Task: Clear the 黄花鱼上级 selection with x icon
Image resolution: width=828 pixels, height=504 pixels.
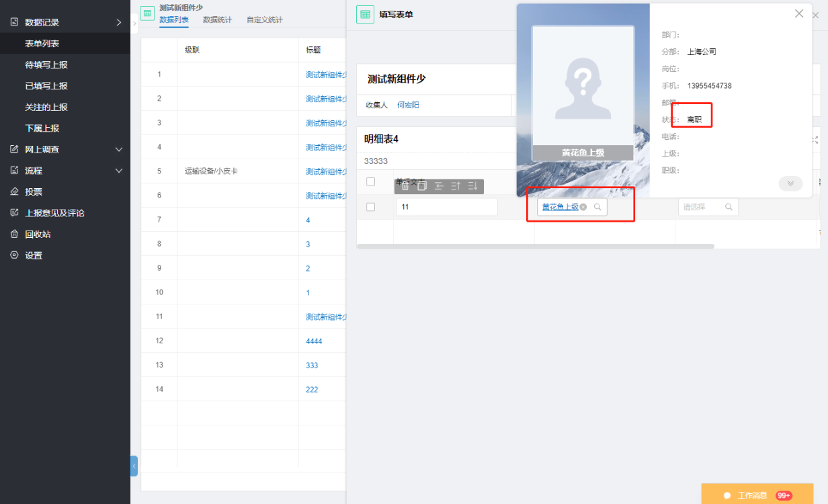Action: click(583, 207)
